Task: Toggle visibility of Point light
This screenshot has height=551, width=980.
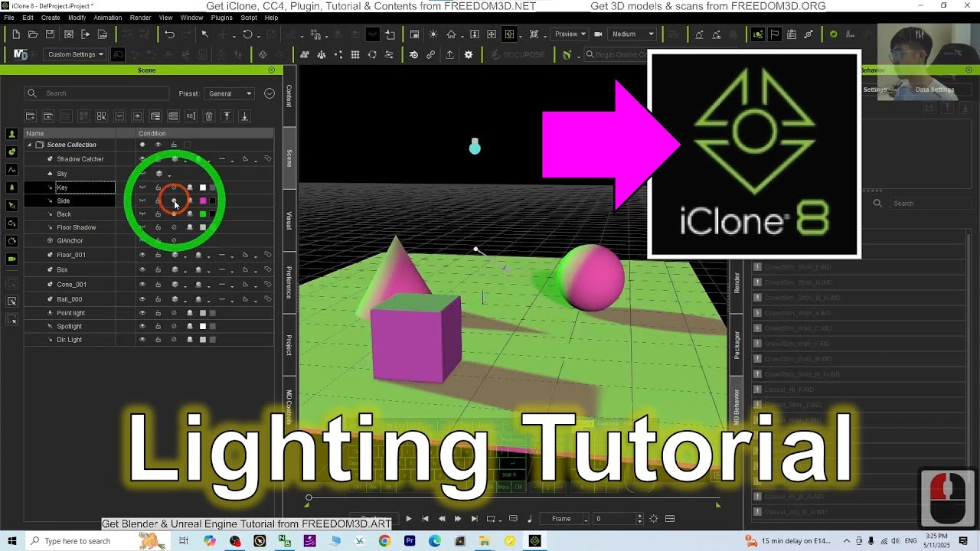Action: (x=142, y=313)
